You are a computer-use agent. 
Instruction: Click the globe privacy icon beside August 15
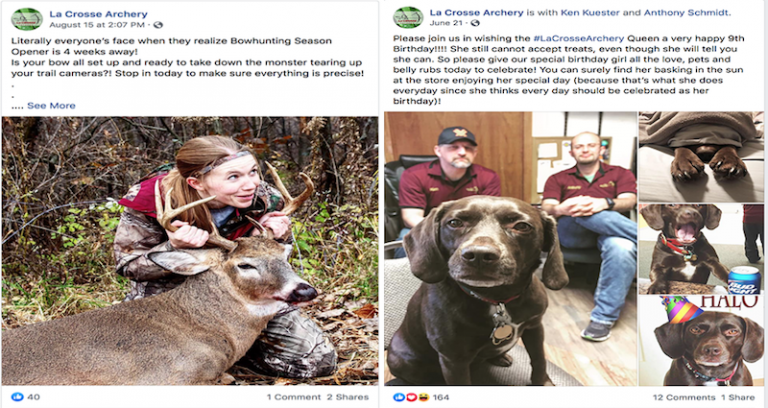coord(158,25)
